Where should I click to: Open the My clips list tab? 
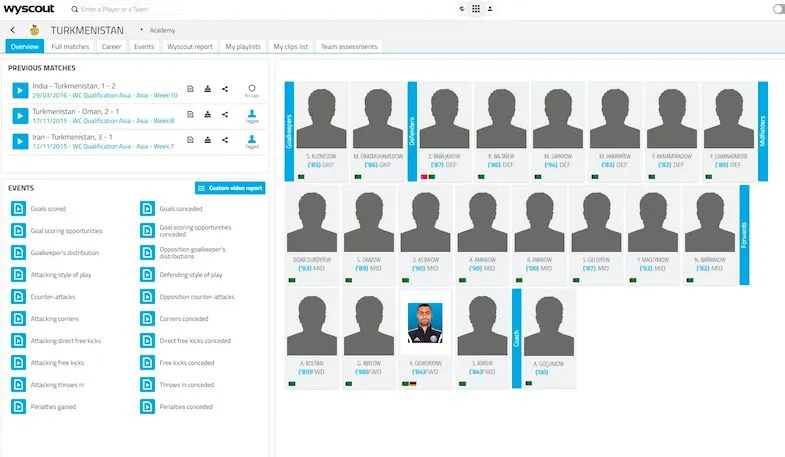point(291,47)
